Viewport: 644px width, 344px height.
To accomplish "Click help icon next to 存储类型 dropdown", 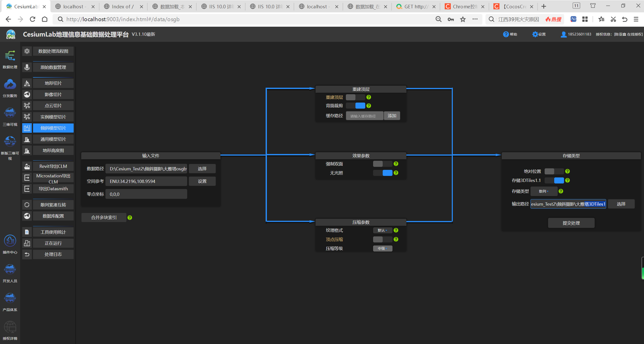I will [x=561, y=191].
